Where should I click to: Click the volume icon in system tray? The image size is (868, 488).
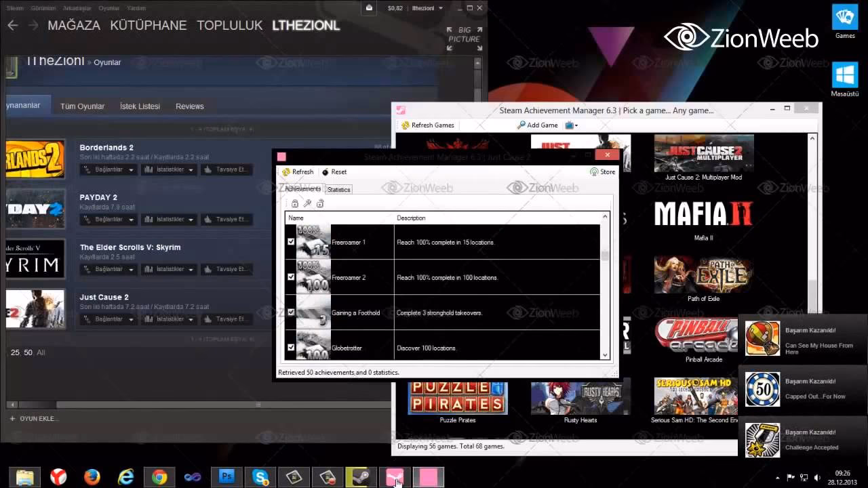point(817,477)
